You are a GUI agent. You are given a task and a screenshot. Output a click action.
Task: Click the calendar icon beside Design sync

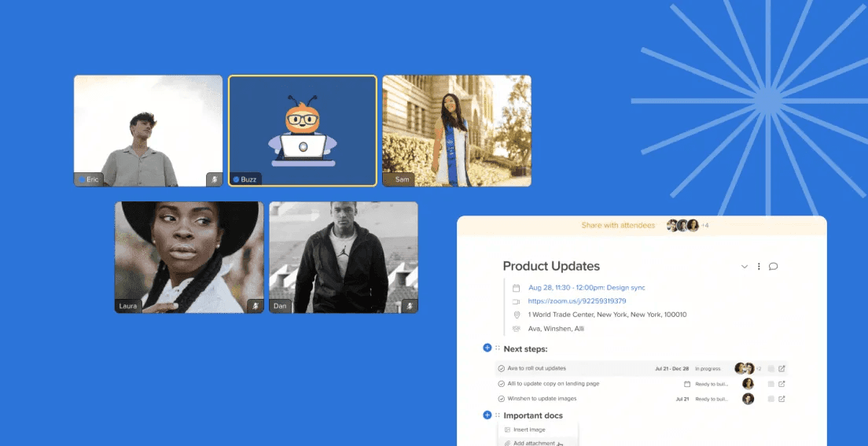(x=516, y=288)
